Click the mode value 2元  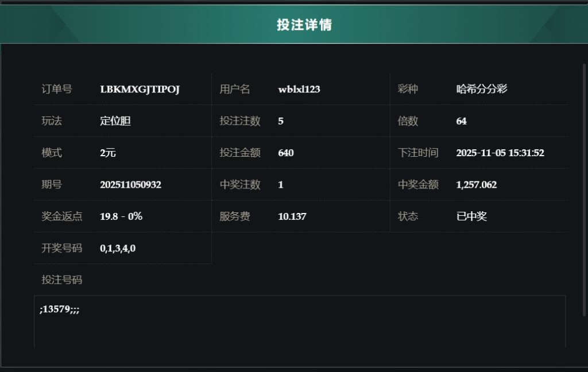point(108,153)
